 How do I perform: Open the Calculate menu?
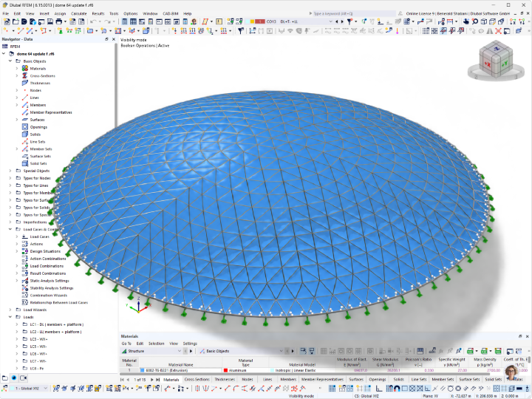79,13
